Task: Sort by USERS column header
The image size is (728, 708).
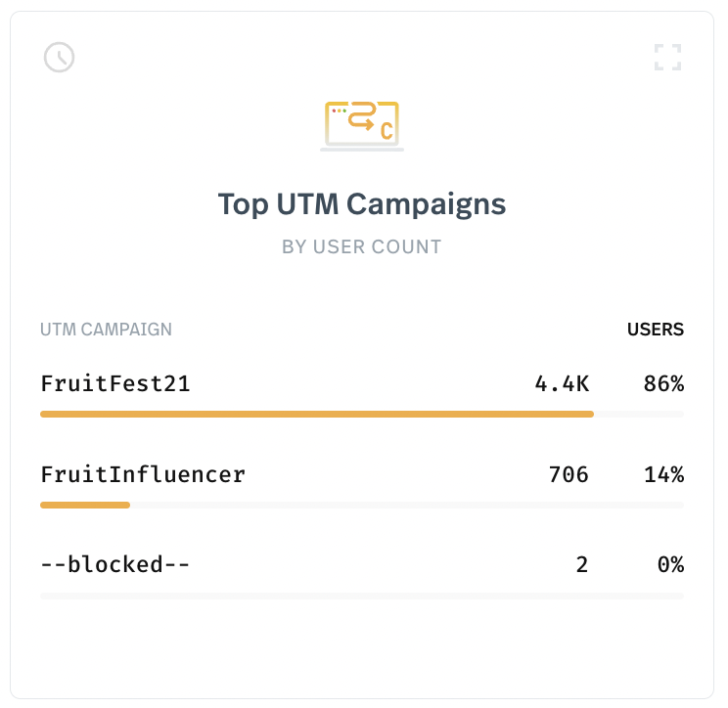Action: [x=656, y=330]
